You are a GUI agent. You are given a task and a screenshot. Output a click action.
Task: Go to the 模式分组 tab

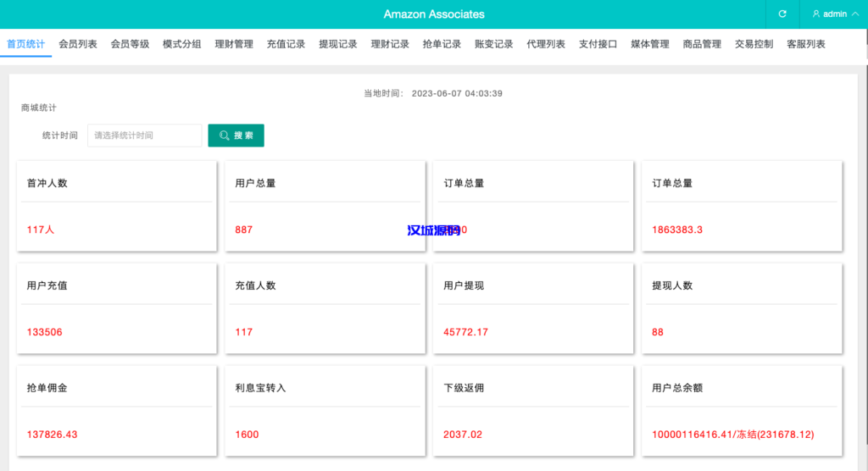coord(182,44)
